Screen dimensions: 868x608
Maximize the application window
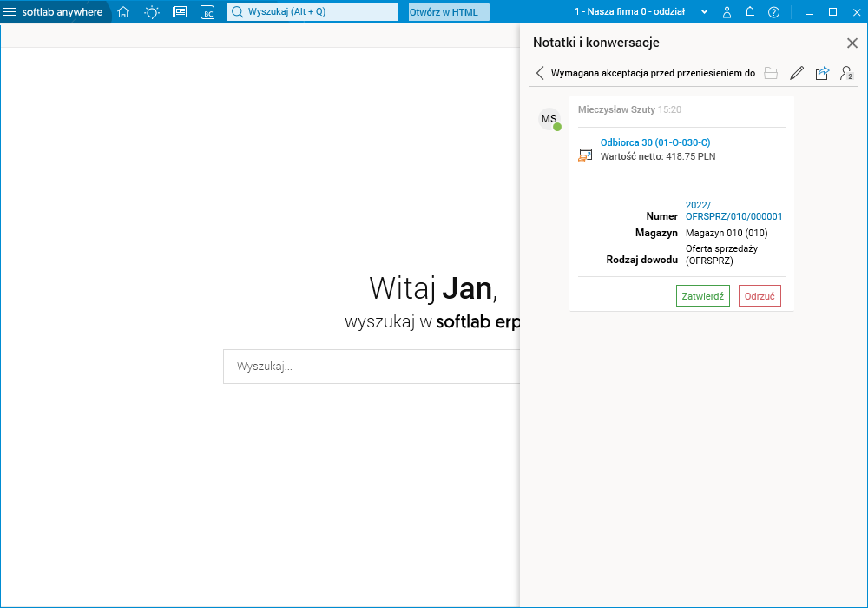point(832,11)
